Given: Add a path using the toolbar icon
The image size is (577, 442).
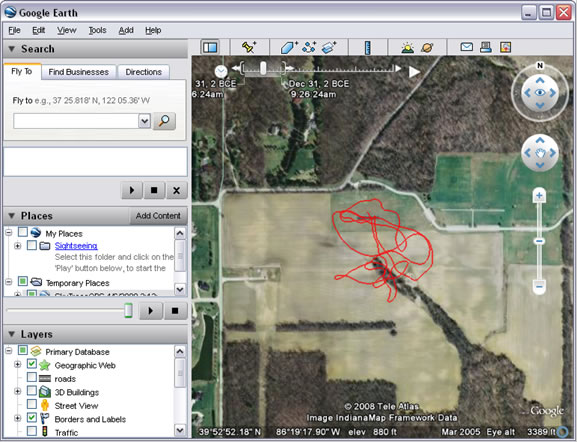Looking at the screenshot, I should (x=309, y=47).
